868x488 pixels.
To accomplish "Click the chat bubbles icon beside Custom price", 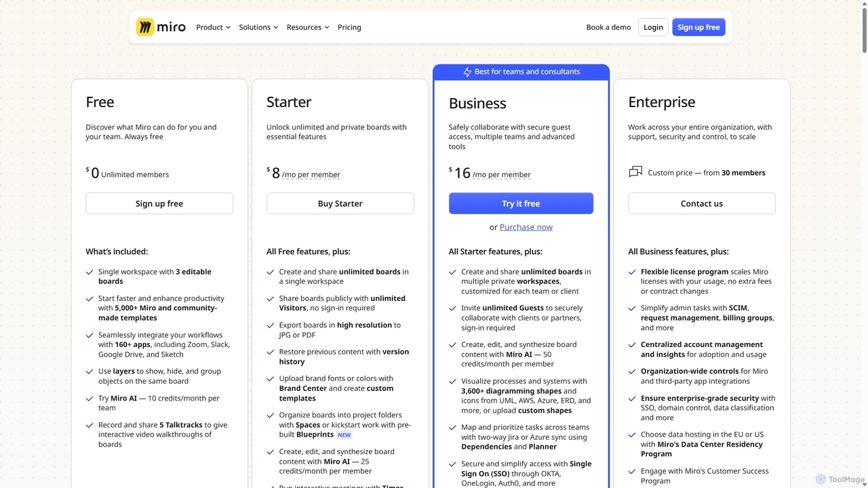I will (635, 172).
